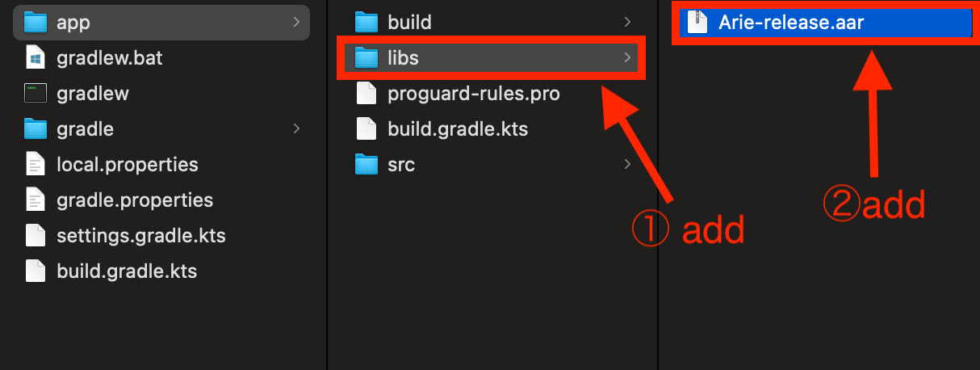Click the app folder icon
The image size is (980, 370).
[36, 22]
